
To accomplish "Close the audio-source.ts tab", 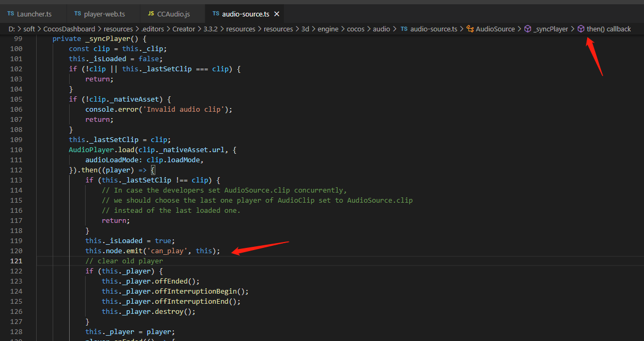I will (277, 13).
